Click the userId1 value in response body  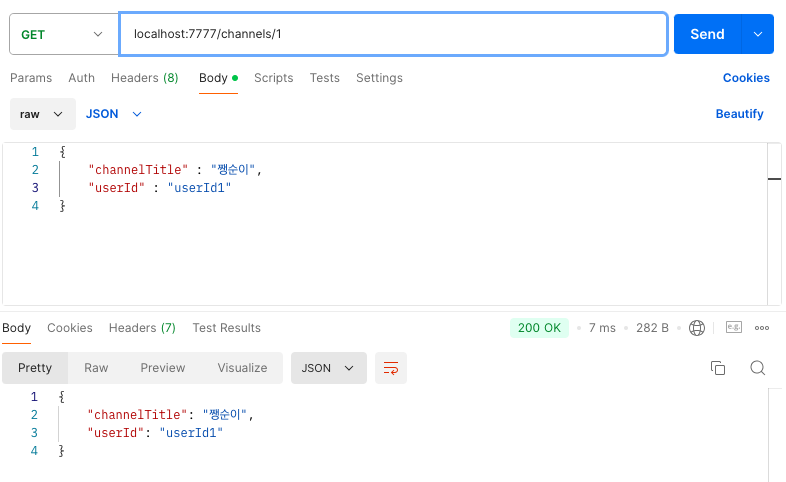pos(191,432)
